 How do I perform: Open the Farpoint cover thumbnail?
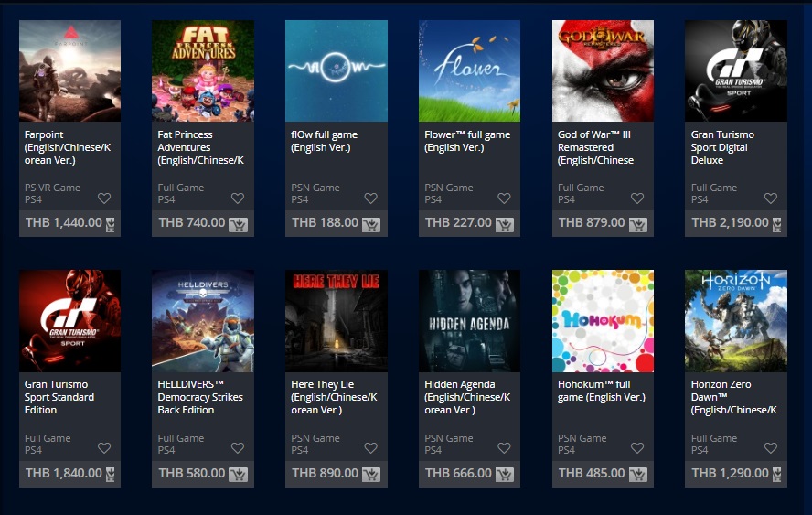[x=69, y=71]
